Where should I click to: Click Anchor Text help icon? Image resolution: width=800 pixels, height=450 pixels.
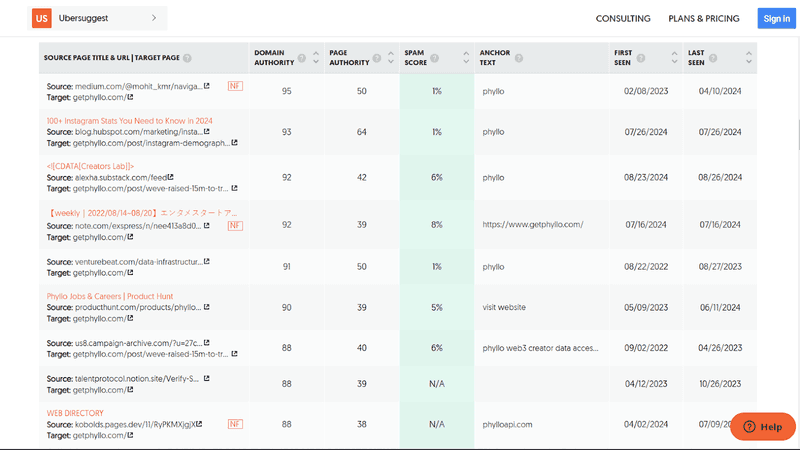tap(519, 58)
